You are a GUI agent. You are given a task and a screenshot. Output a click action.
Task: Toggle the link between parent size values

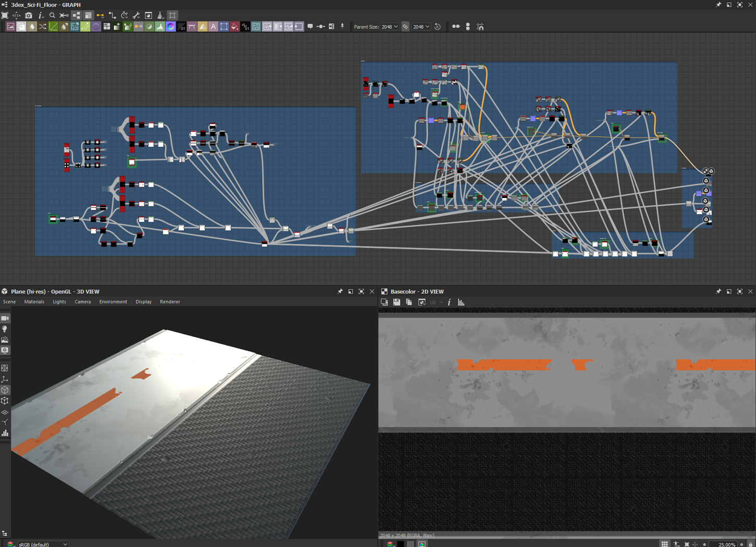click(405, 27)
